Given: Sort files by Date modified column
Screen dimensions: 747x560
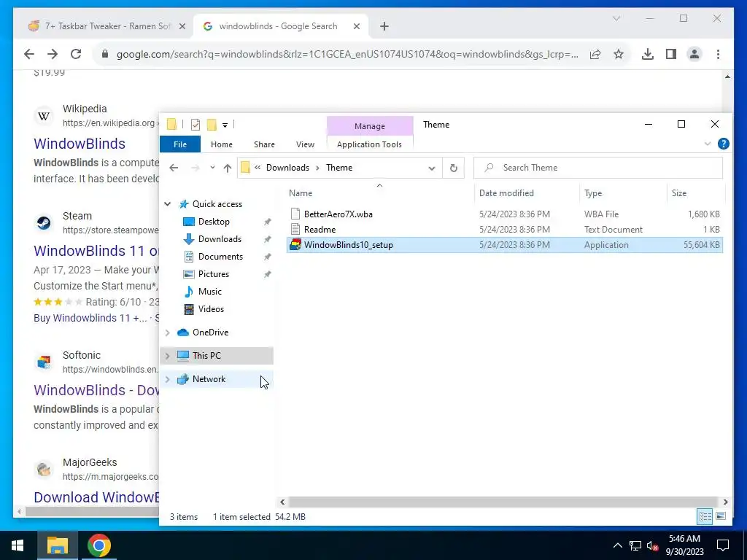Looking at the screenshot, I should [506, 192].
